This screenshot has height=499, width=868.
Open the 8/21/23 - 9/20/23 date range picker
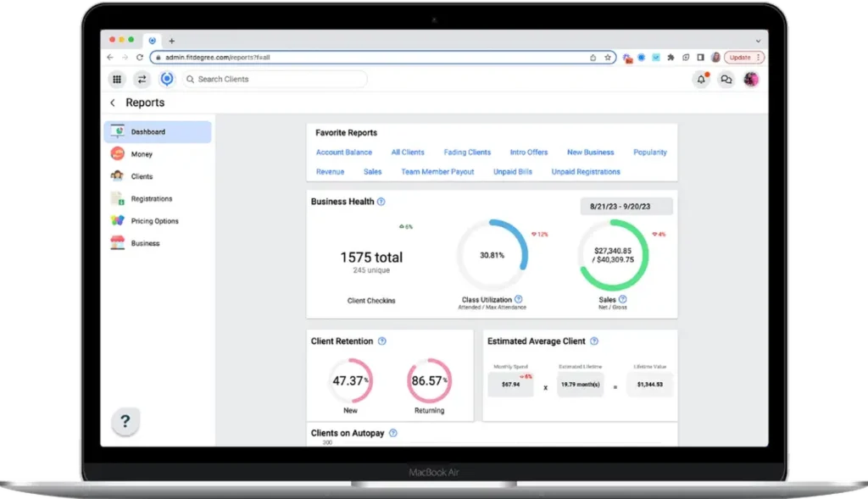pos(626,206)
